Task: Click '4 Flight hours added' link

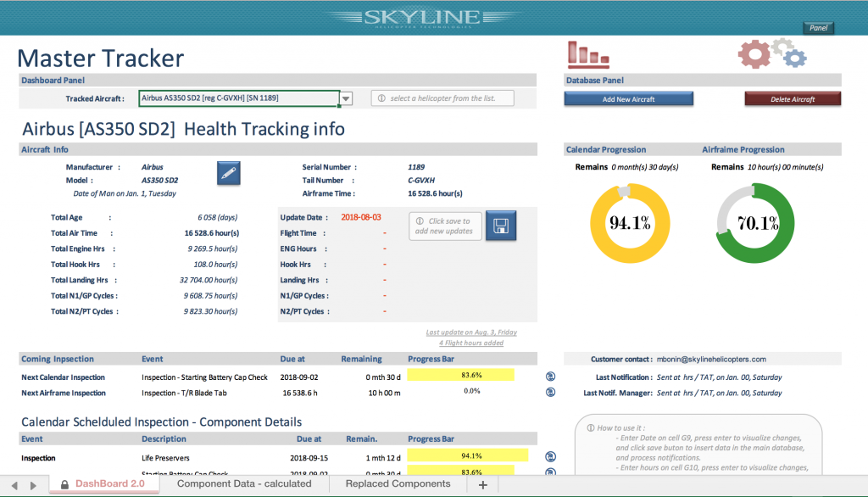Action: pos(471,343)
